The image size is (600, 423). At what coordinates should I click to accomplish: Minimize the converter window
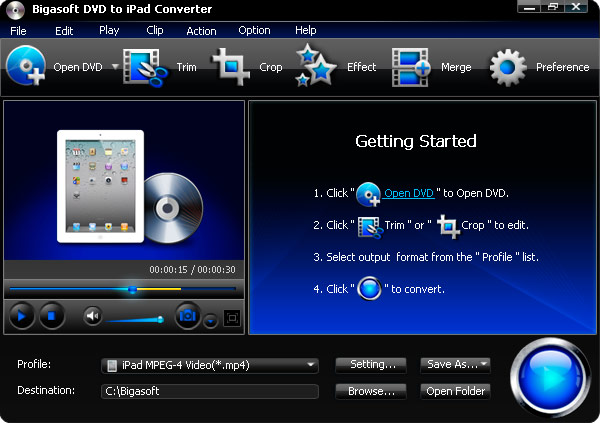click(529, 7)
